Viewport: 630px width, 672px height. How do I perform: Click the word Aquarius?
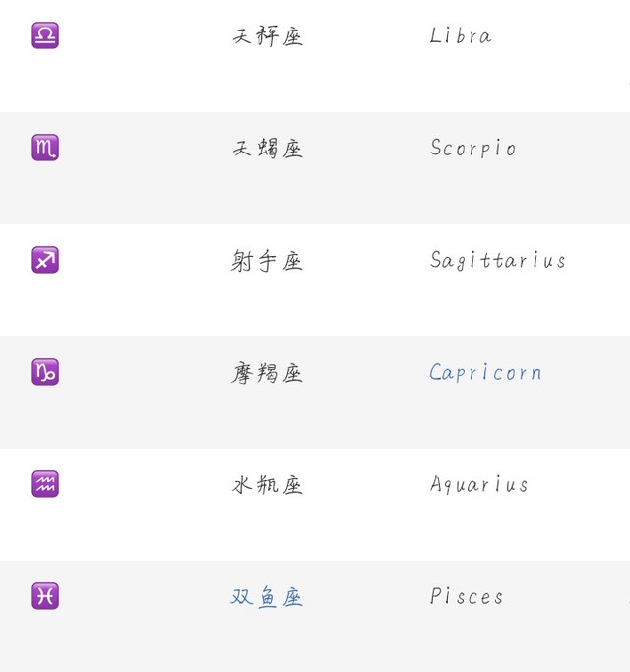point(478,485)
